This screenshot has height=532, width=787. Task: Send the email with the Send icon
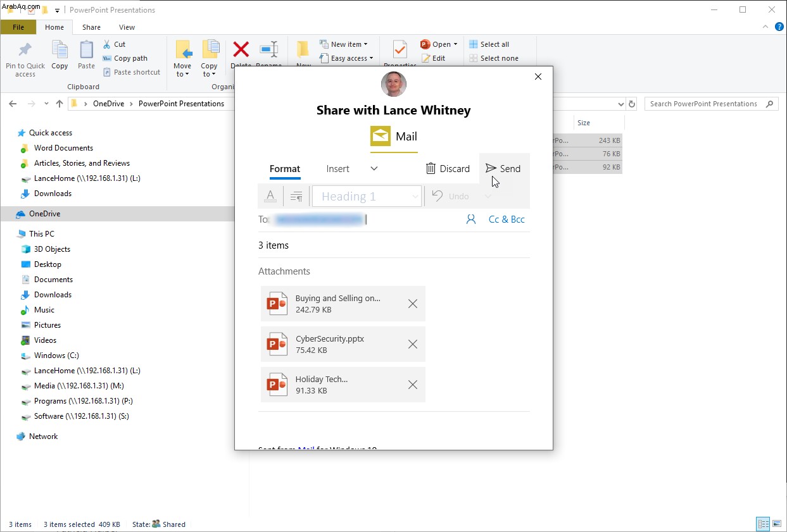[x=491, y=168]
